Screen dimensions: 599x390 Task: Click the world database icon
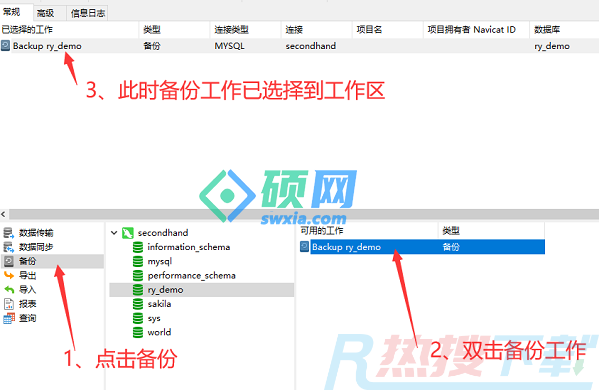tap(138, 332)
